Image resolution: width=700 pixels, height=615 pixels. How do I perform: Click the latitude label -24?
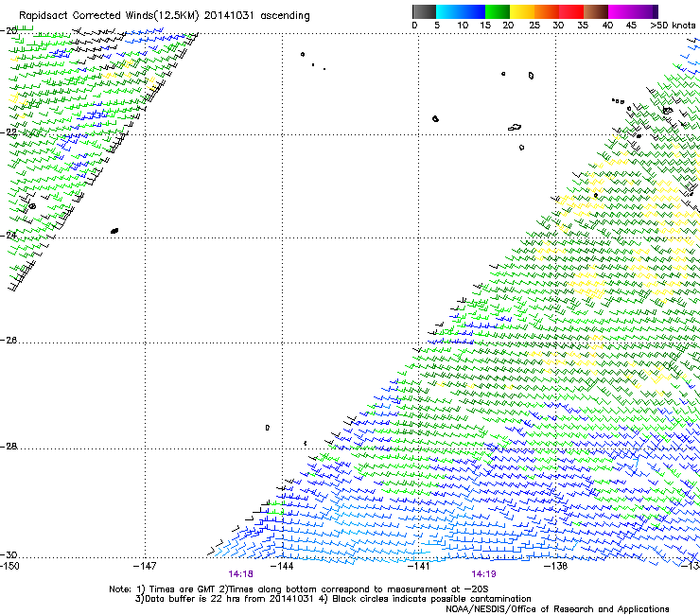(x=9, y=235)
